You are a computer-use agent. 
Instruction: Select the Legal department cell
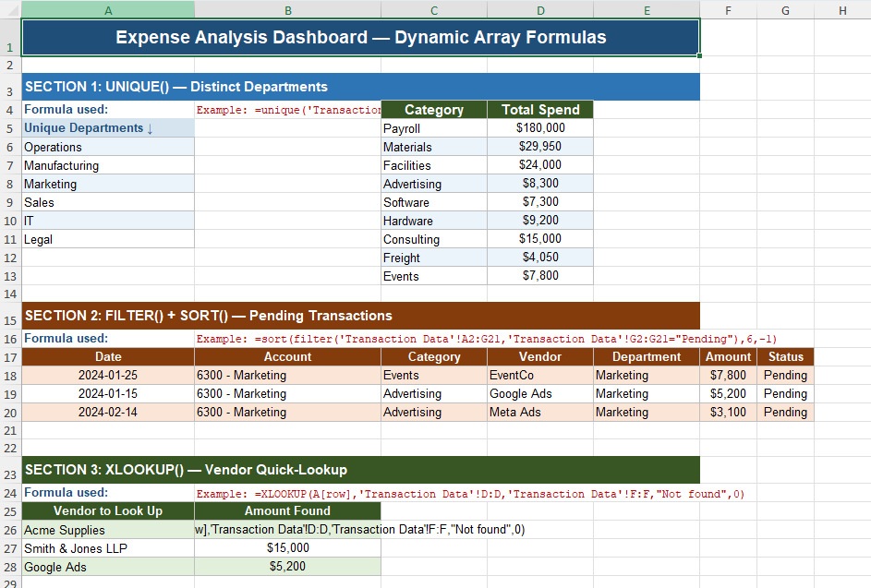[x=108, y=239]
